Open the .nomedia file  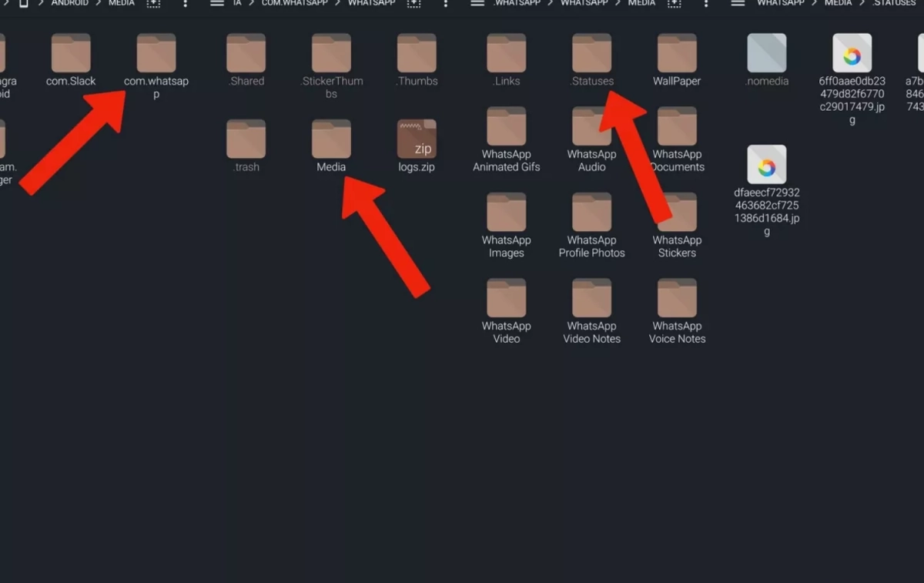(767, 54)
